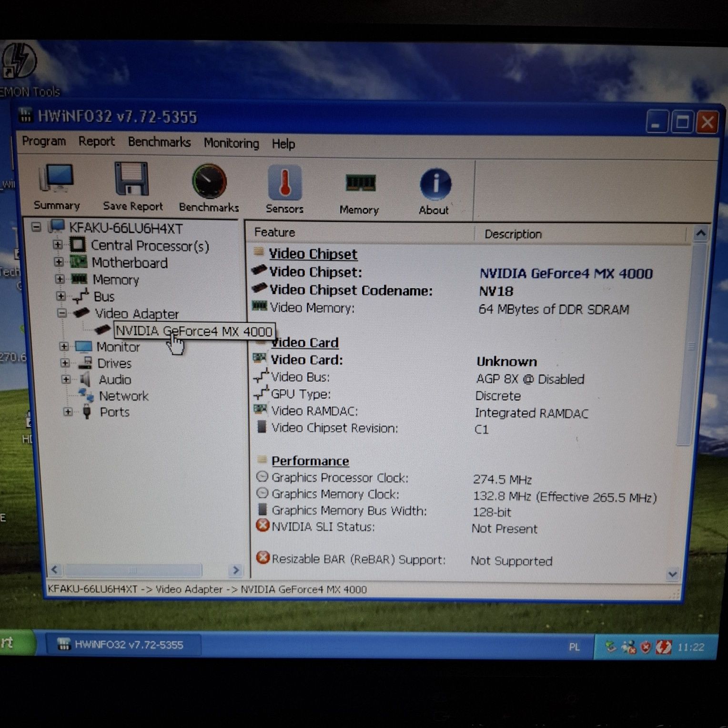Click the NV18 codename value
Screen dimensions: 728x728
coord(496,291)
